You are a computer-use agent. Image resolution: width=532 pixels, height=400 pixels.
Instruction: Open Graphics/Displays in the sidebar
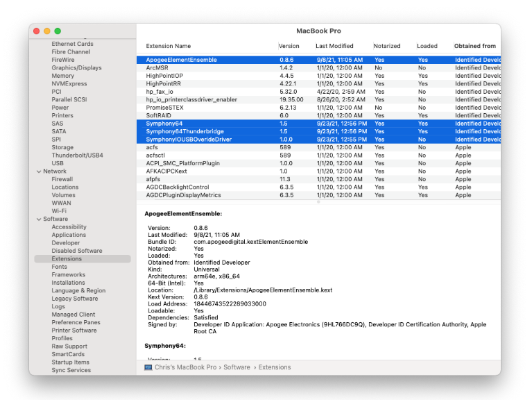(76, 68)
